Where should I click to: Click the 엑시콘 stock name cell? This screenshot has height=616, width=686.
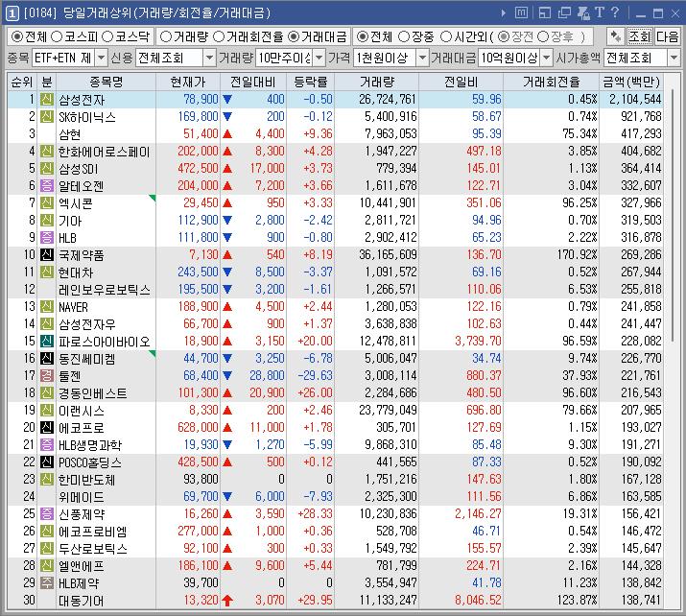[x=106, y=203]
